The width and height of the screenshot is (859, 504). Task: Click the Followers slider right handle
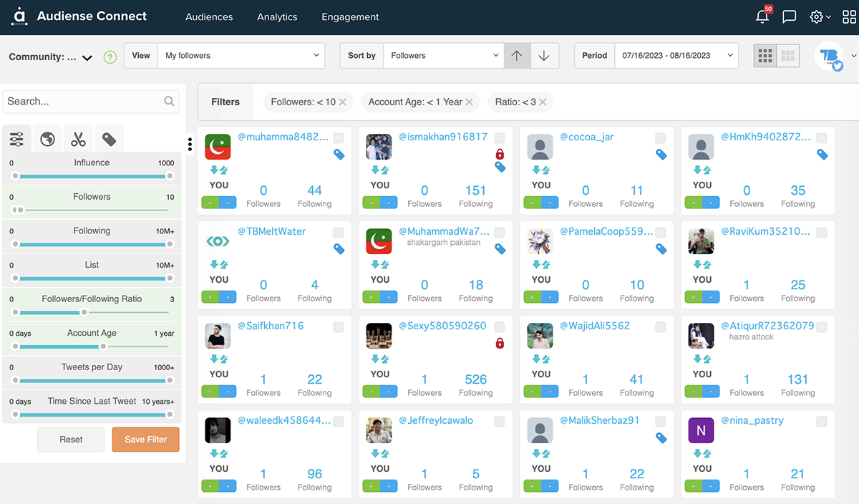click(x=20, y=210)
